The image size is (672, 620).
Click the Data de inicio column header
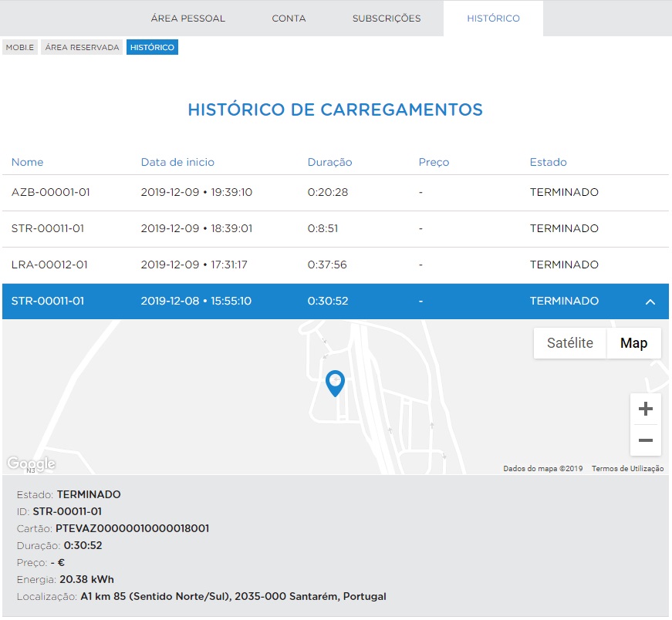click(177, 162)
